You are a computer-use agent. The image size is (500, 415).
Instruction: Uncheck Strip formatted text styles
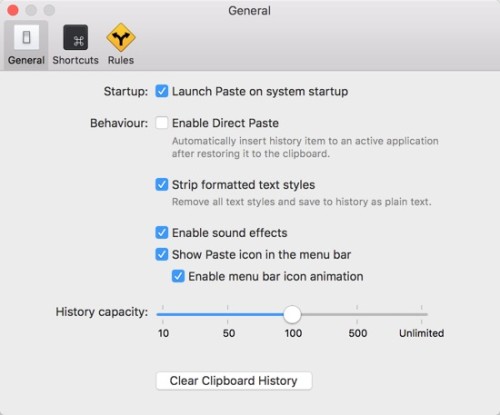[x=162, y=184]
